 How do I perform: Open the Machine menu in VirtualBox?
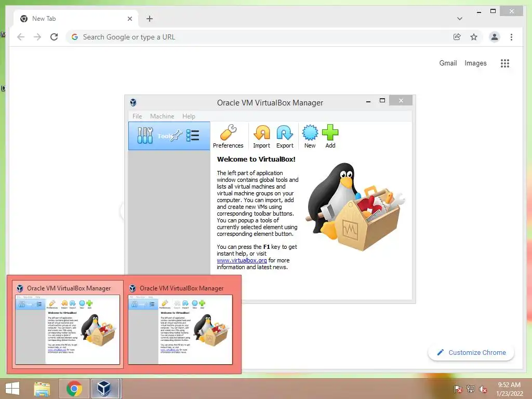[x=162, y=116]
